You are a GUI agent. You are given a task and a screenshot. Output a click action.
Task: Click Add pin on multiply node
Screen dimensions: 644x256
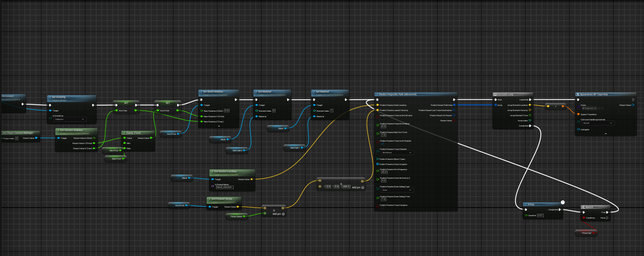(x=279, y=214)
